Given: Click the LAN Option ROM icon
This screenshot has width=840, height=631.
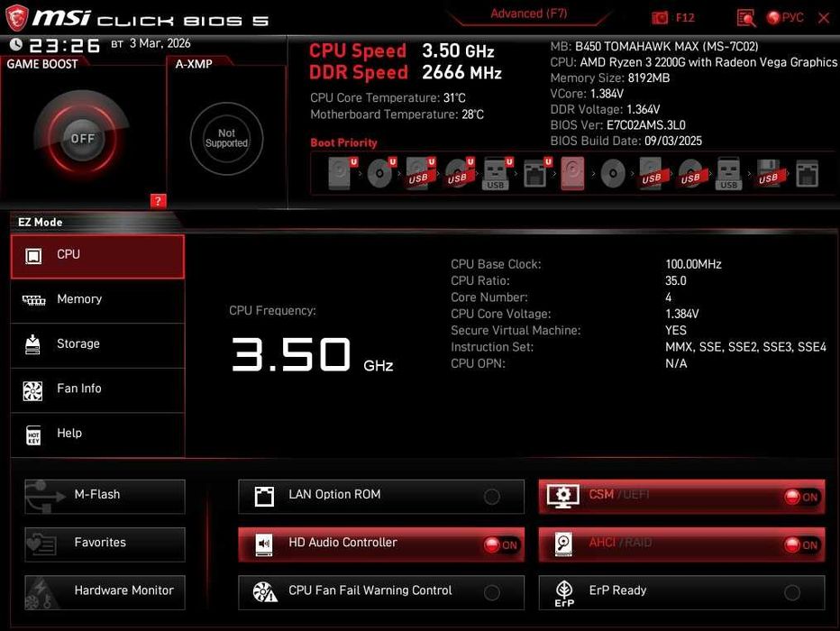Looking at the screenshot, I should [264, 497].
